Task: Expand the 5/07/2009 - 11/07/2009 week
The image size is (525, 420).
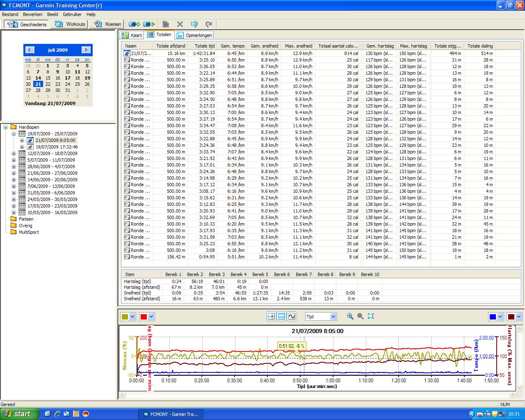Action: 14,160
